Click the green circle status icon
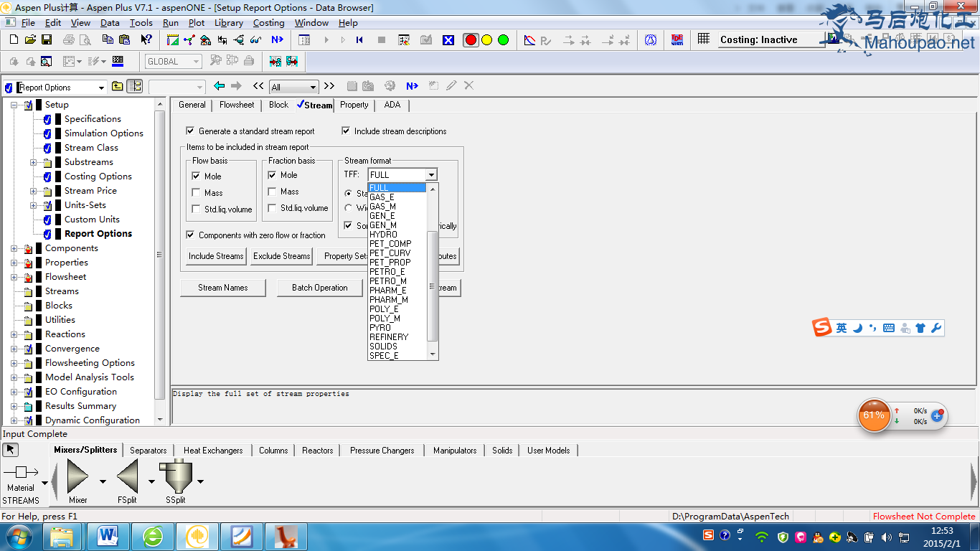Image resolution: width=980 pixels, height=551 pixels. tap(503, 40)
